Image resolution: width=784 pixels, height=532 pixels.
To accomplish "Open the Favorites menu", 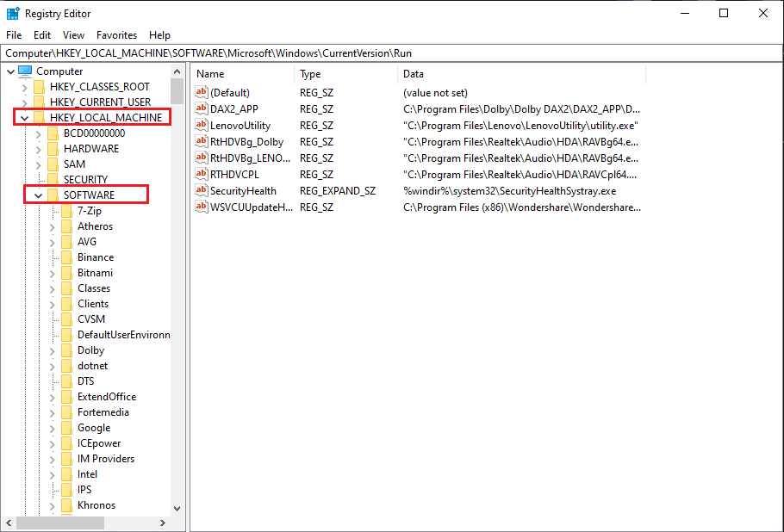I will pos(116,35).
